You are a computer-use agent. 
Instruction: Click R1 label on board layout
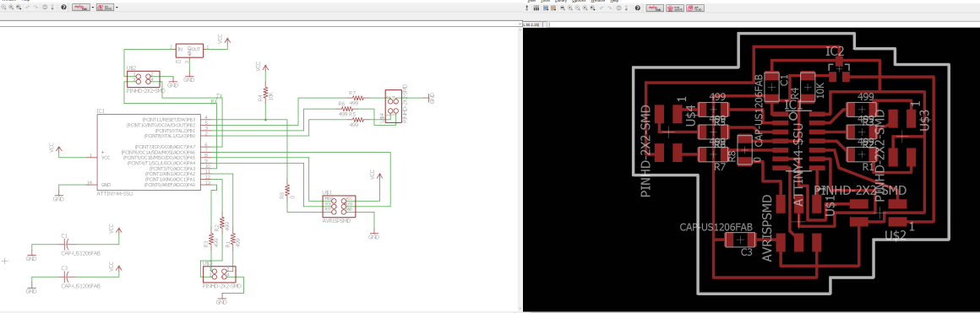(x=868, y=167)
